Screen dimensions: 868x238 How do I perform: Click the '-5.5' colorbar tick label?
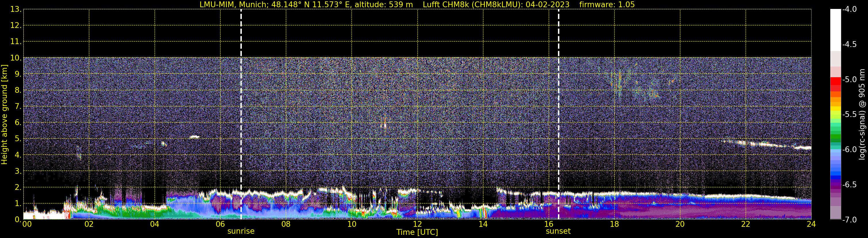[x=850, y=115]
